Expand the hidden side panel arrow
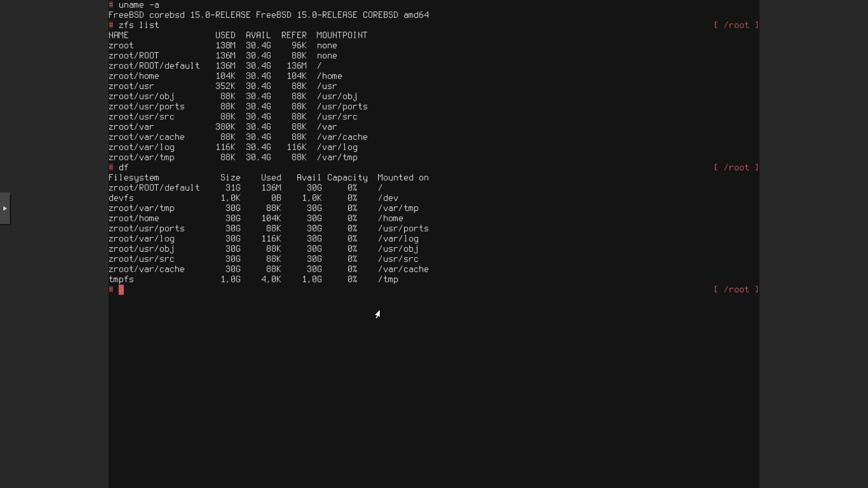This screenshot has width=868, height=488. point(5,208)
